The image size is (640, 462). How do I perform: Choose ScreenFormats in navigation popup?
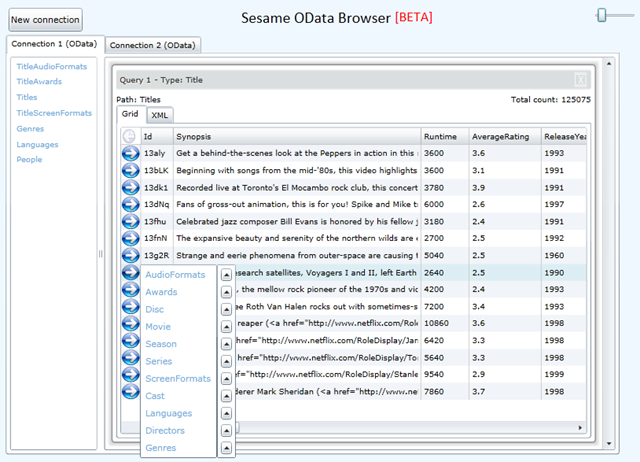pyautogui.click(x=178, y=379)
